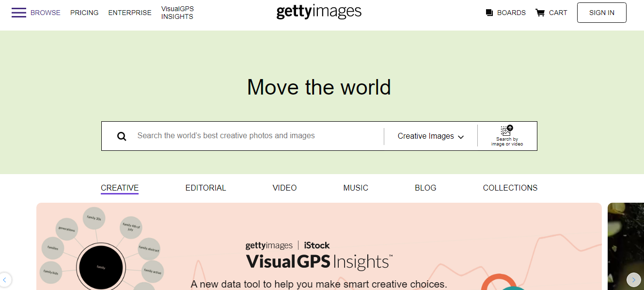Viewport: 644px width, 290px height.
Task: Click the "generations" bubble
Action: pyautogui.click(x=66, y=229)
